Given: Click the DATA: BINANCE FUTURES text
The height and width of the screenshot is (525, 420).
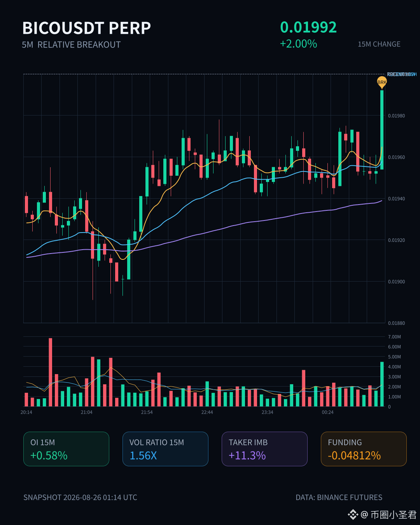Looking at the screenshot, I should 339,497.
